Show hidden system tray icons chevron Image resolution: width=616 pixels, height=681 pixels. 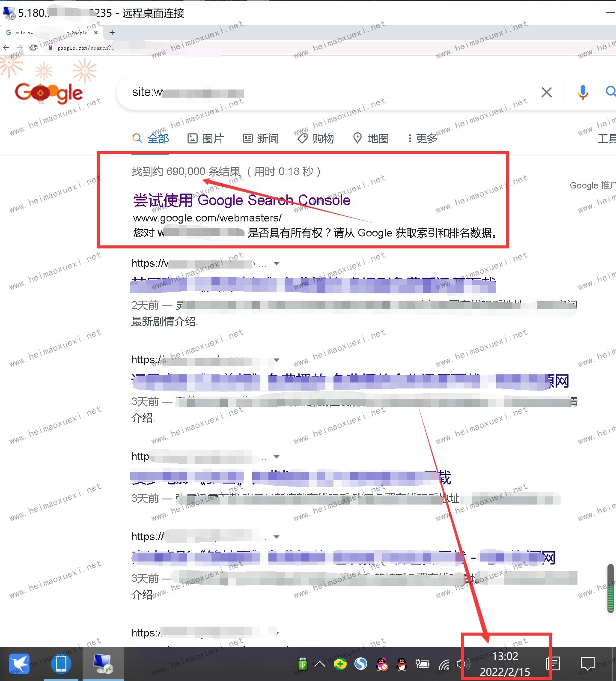pos(319,664)
